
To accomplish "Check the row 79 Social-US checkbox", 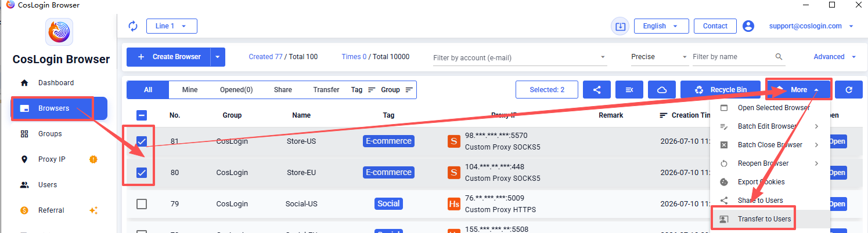I will [x=142, y=204].
